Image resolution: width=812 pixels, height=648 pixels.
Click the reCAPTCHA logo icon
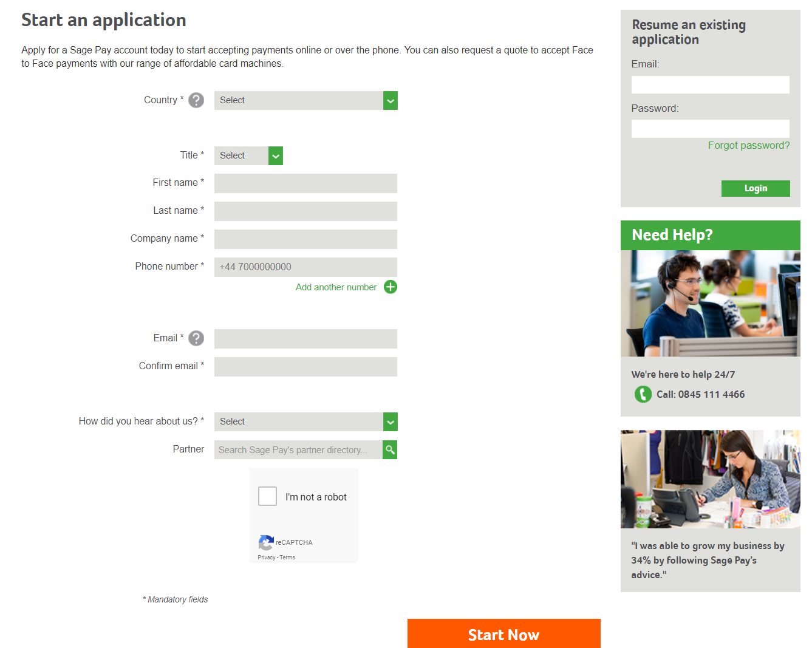[266, 542]
